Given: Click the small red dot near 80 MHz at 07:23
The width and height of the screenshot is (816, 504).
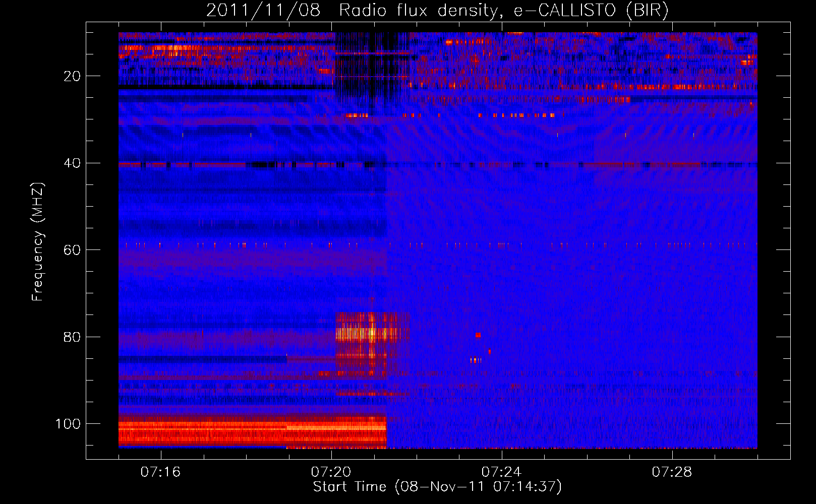Looking at the screenshot, I should click(478, 335).
